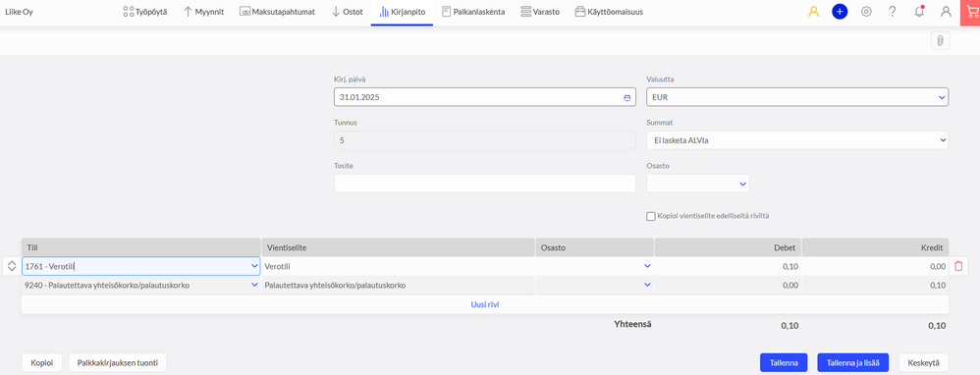Open notifications via the bell icon
This screenshot has width=980, height=375.
coord(919,11)
